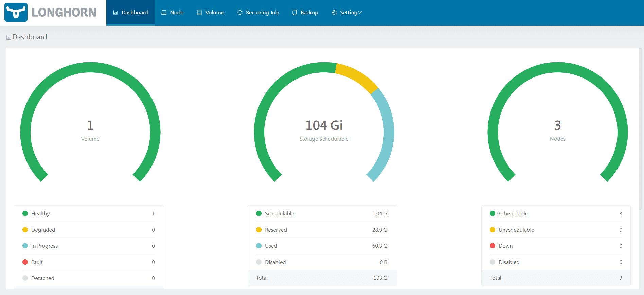
Task: Click the Node laptop icon
Action: (164, 13)
